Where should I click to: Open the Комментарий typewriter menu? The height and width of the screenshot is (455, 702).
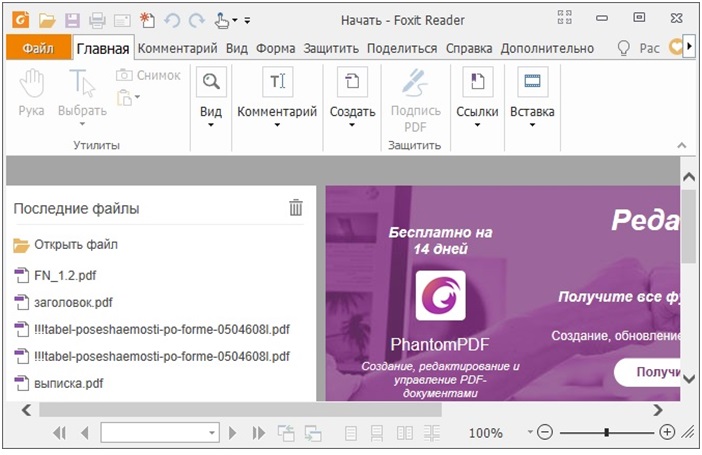[x=277, y=97]
